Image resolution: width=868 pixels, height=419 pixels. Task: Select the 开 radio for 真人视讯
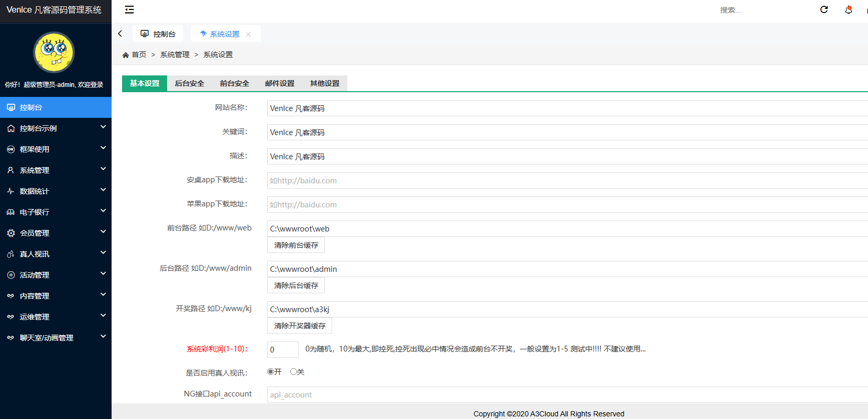point(271,372)
